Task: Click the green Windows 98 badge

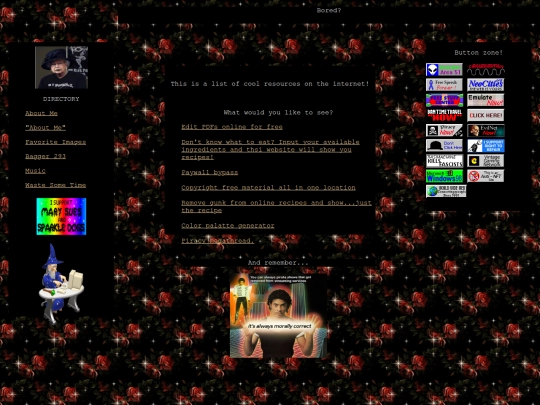Action: 444,176
